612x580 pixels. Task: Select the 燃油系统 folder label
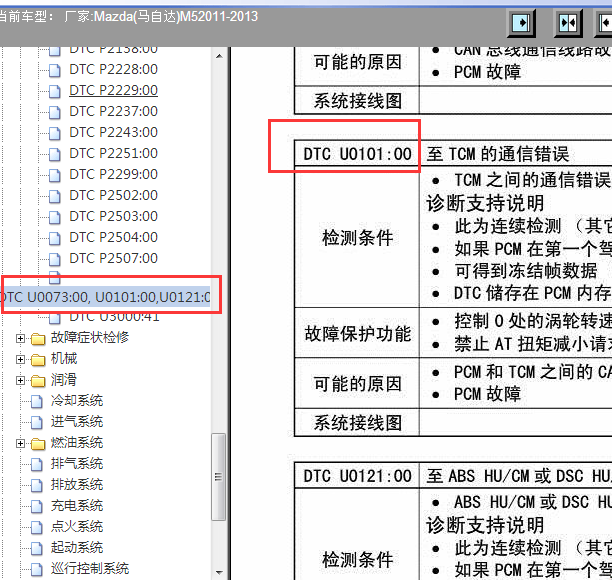[77, 443]
